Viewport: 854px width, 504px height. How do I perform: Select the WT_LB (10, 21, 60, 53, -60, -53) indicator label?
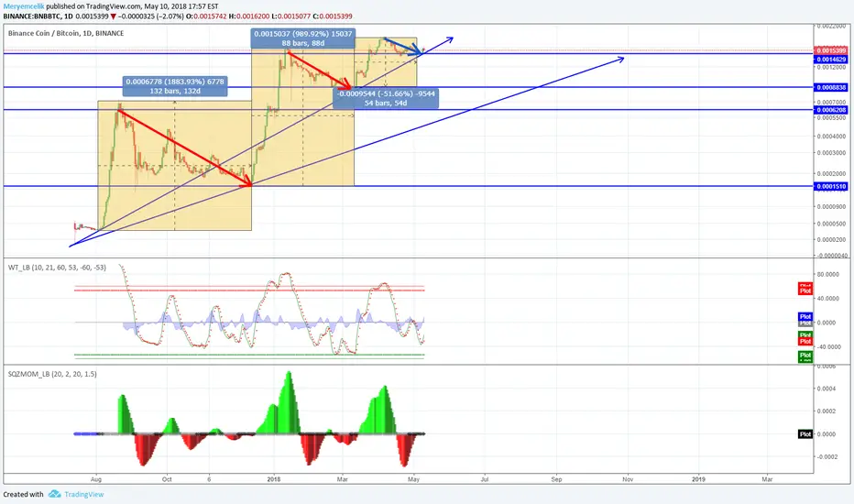[x=57, y=268]
